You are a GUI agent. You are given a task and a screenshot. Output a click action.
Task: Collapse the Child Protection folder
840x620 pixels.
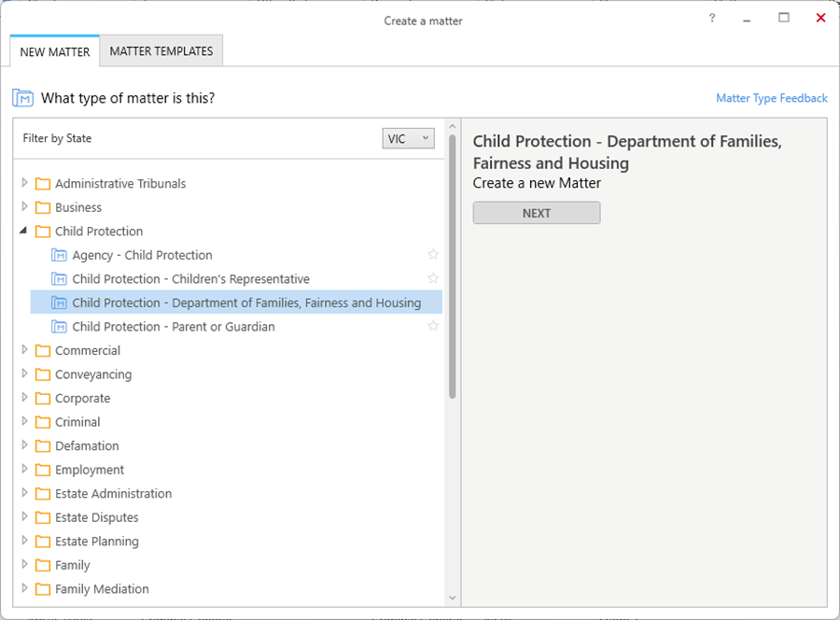coord(24,231)
